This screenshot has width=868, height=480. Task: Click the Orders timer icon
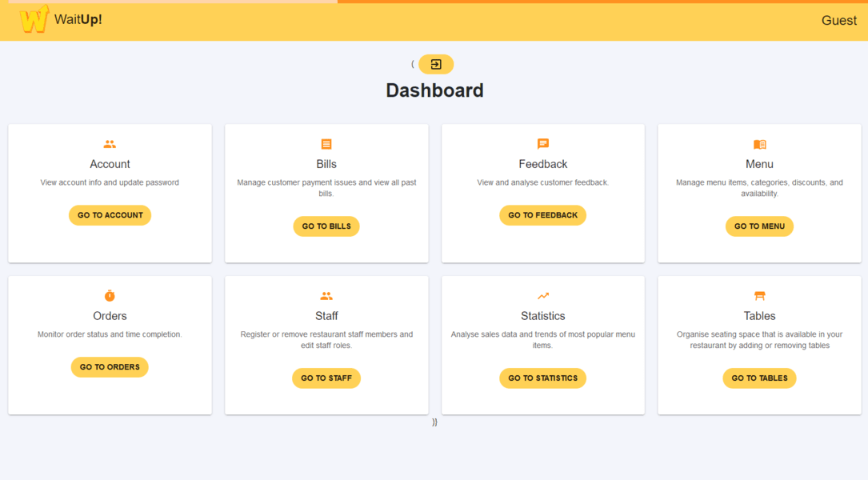coord(110,296)
